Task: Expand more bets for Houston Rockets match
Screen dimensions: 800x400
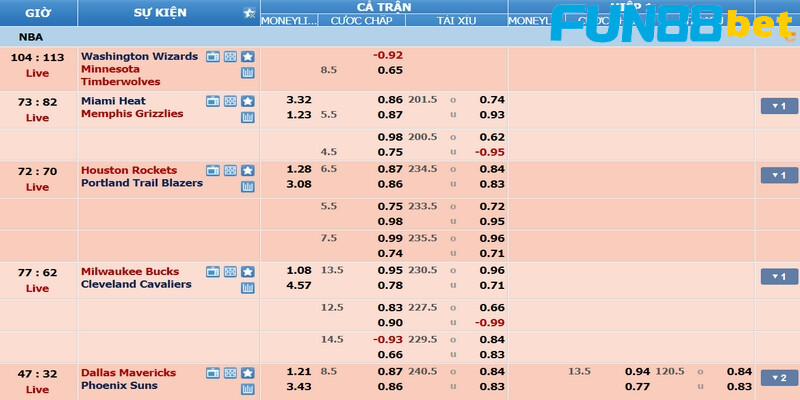Action: point(779,175)
